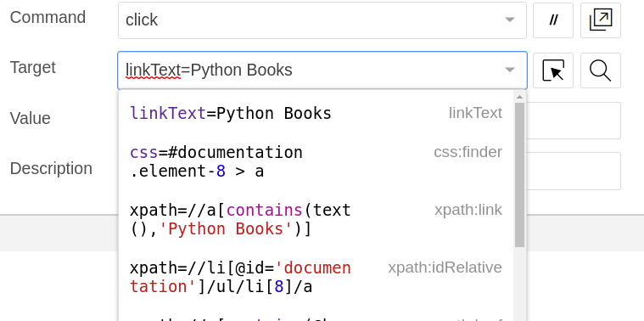Screen dimensions: 644x321
Task: Click the Value field label
Action: pos(31,118)
